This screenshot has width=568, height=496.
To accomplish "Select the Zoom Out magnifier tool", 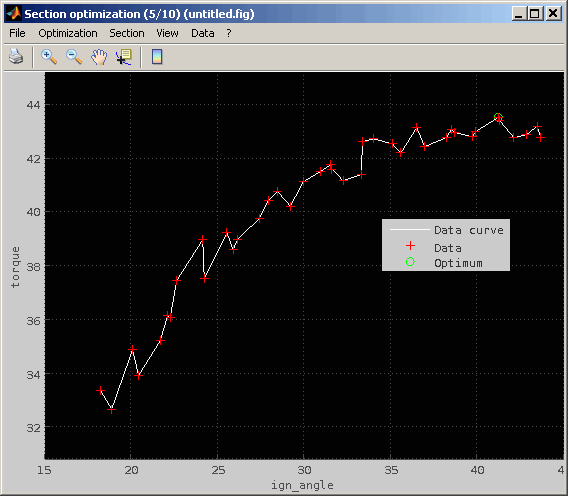I will click(x=74, y=57).
